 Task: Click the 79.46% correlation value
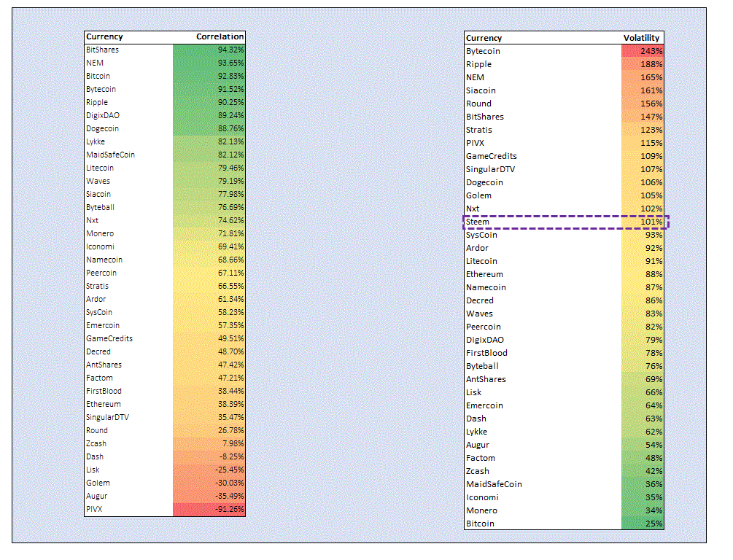click(230, 168)
